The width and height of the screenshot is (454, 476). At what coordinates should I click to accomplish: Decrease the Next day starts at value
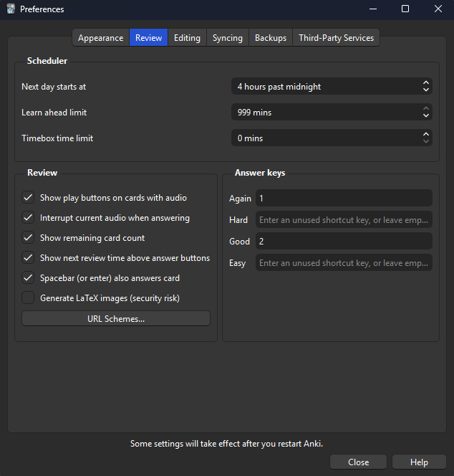tap(426, 90)
